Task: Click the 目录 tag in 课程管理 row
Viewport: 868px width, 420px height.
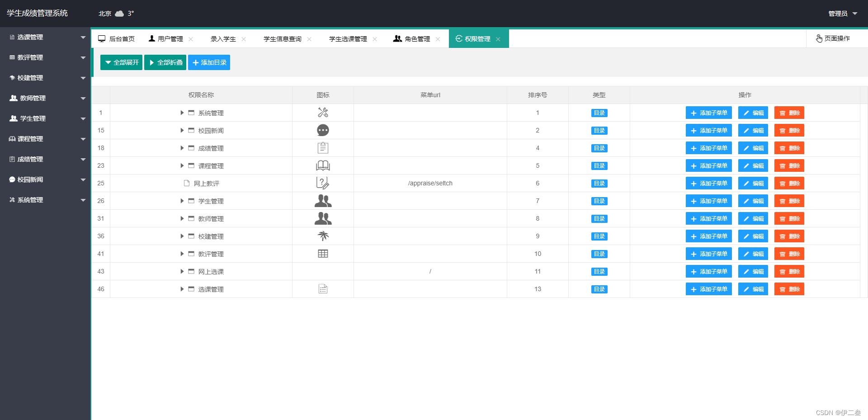Action: (599, 165)
